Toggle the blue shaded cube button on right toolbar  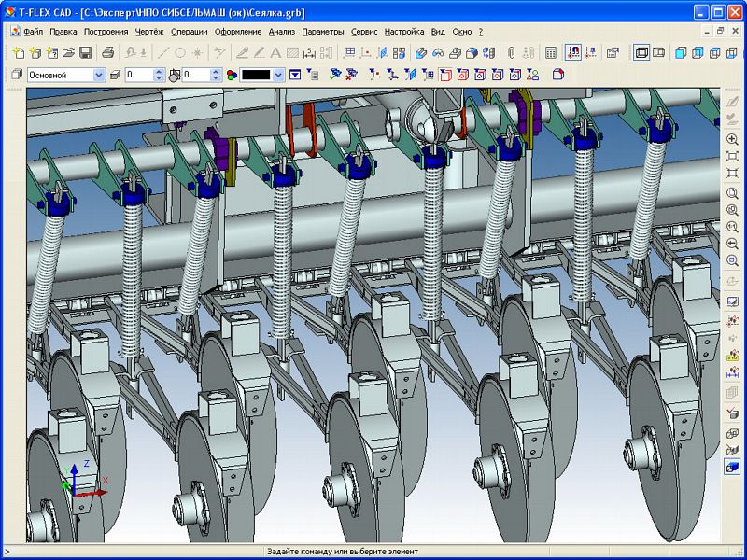[732, 467]
